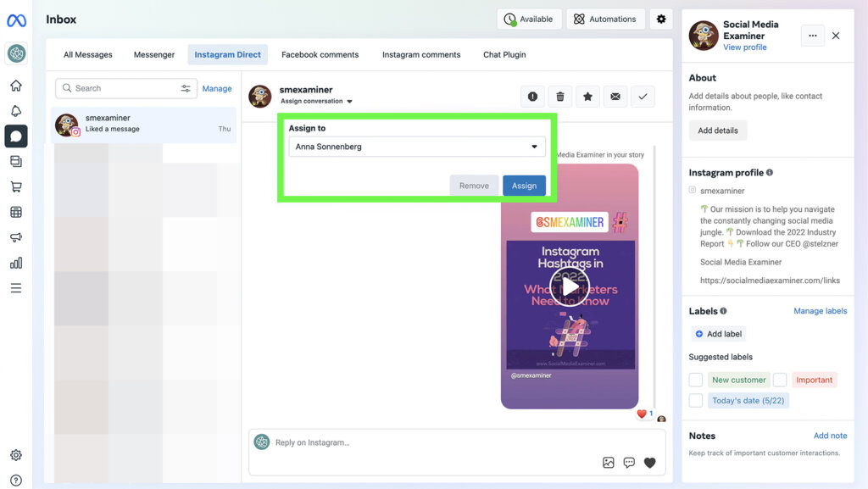The height and width of the screenshot is (489, 868).
Task: Delete the conversation using the trash icon
Action: [x=559, y=96]
